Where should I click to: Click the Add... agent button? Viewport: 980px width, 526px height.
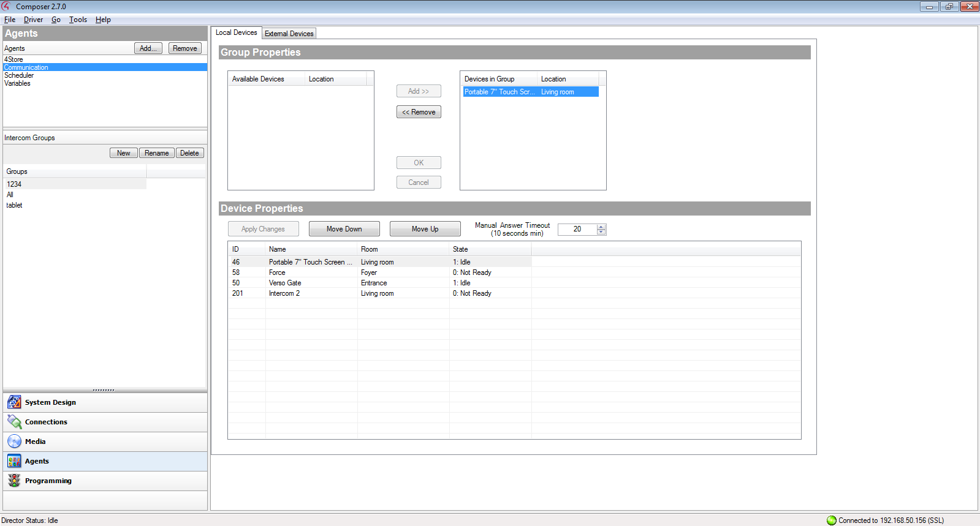148,48
